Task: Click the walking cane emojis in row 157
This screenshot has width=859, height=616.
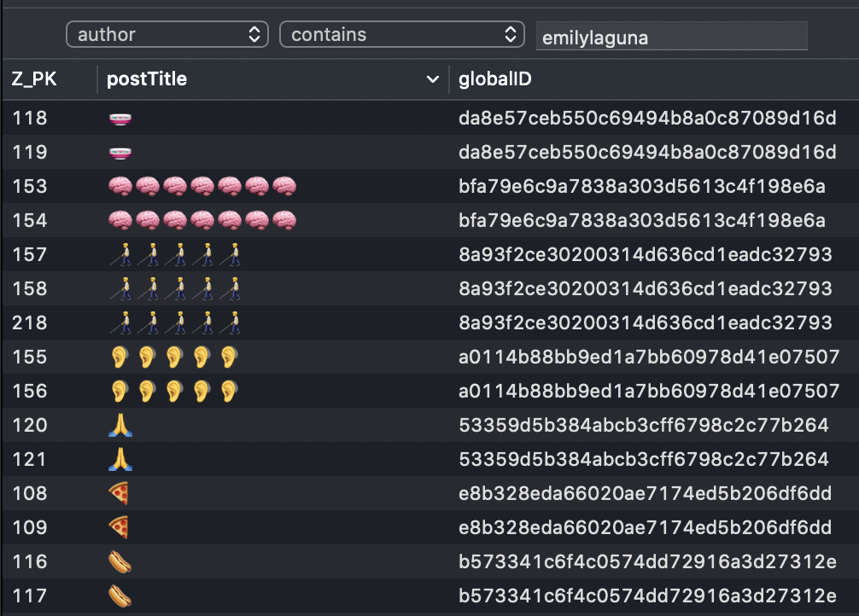Action: (x=175, y=254)
